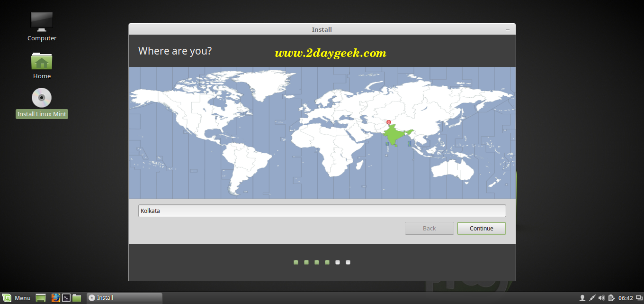Open the Home folder desktop icon

(x=42, y=62)
